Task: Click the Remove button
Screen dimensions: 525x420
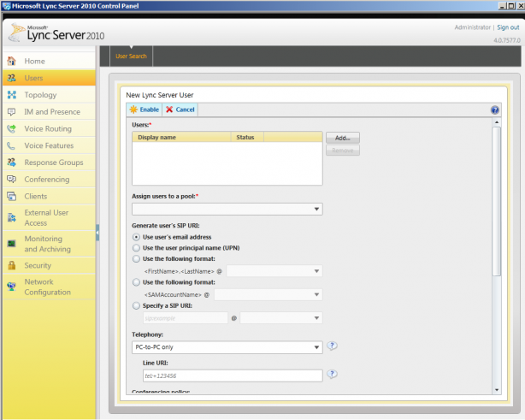Action: pos(343,151)
